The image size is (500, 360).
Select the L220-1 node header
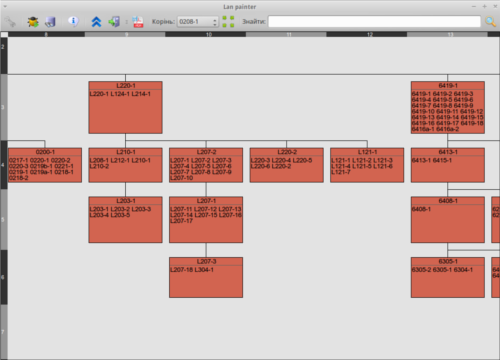pos(125,86)
